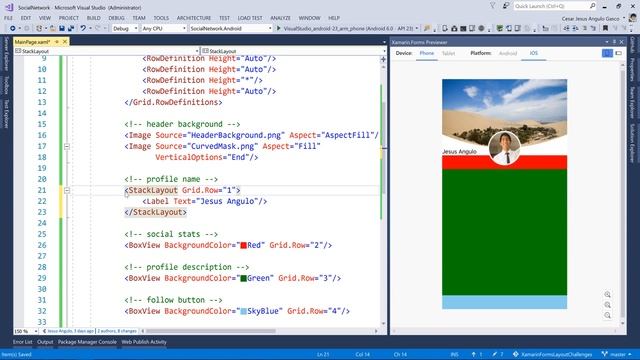The image size is (640, 360).
Task: Select Android platform in previewer
Action: [x=508, y=53]
